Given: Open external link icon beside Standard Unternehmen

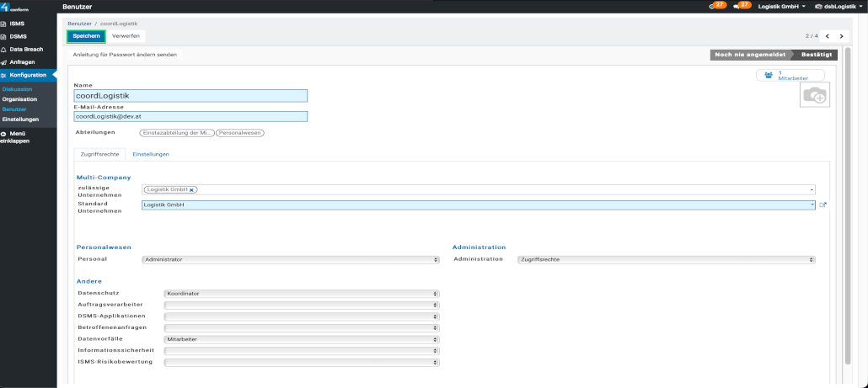Looking at the screenshot, I should (x=823, y=205).
